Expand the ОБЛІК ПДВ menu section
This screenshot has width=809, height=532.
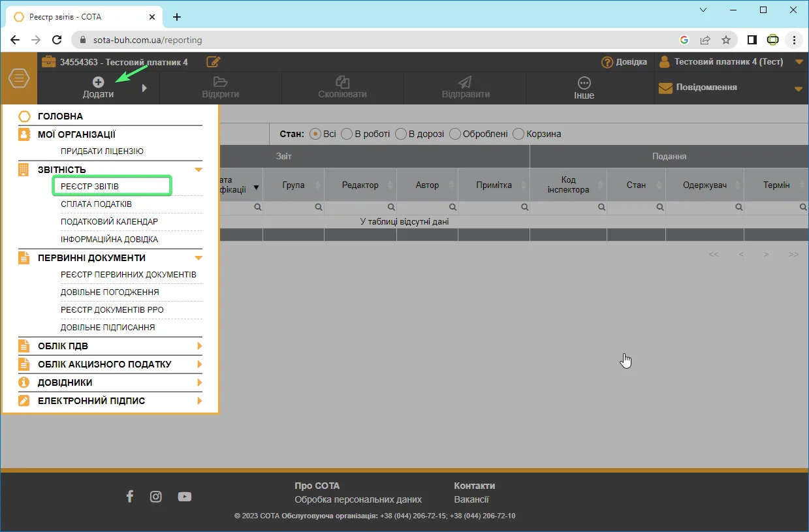pos(110,346)
